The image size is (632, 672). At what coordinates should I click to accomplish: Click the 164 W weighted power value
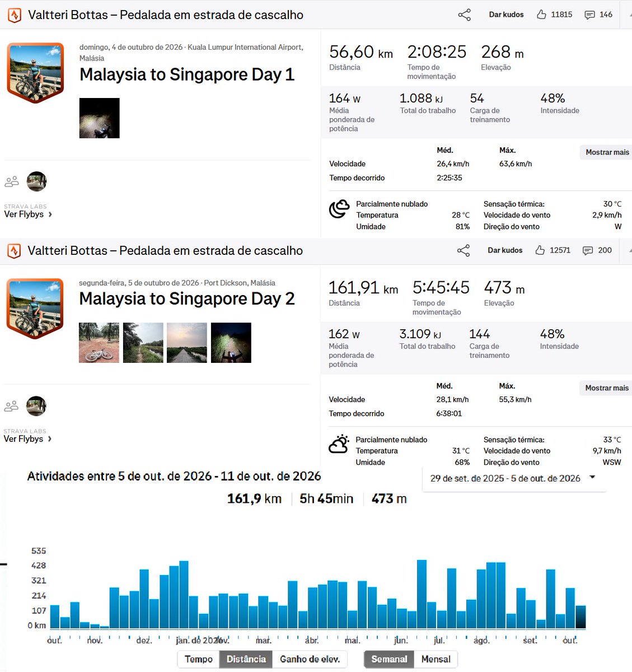click(345, 99)
